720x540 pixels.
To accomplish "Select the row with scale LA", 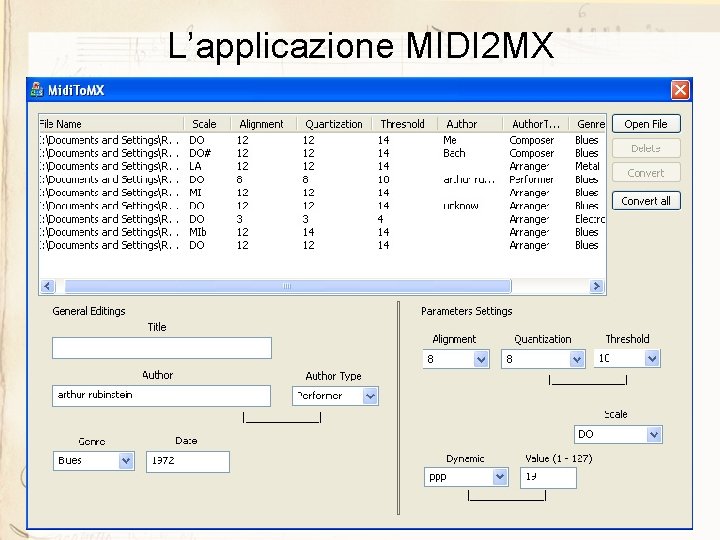I will (x=321, y=166).
